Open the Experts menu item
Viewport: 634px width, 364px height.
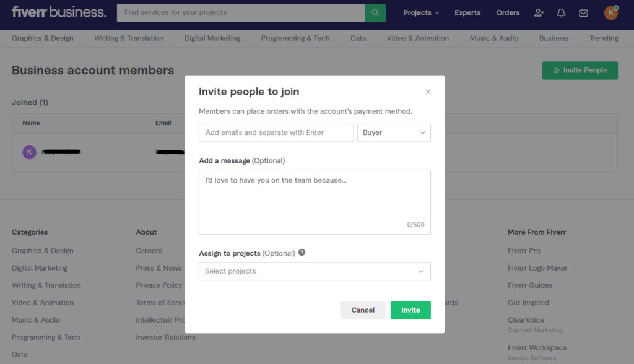(x=467, y=12)
